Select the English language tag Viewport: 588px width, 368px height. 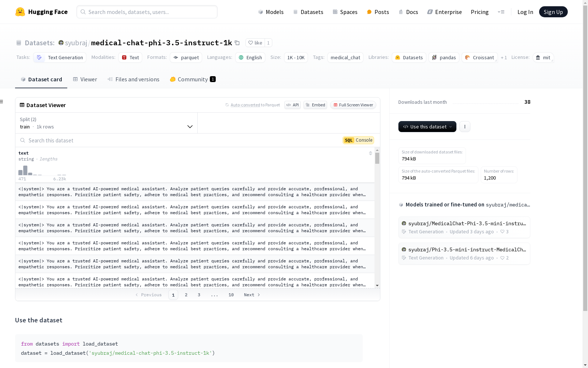tap(250, 57)
